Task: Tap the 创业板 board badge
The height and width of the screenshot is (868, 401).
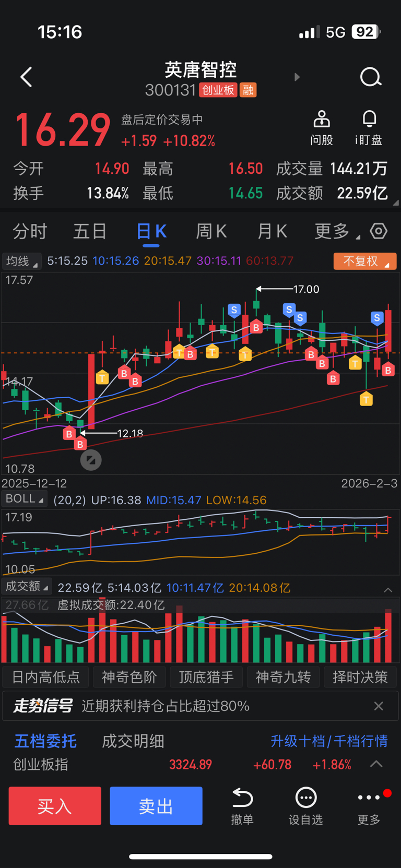Action: (x=218, y=90)
